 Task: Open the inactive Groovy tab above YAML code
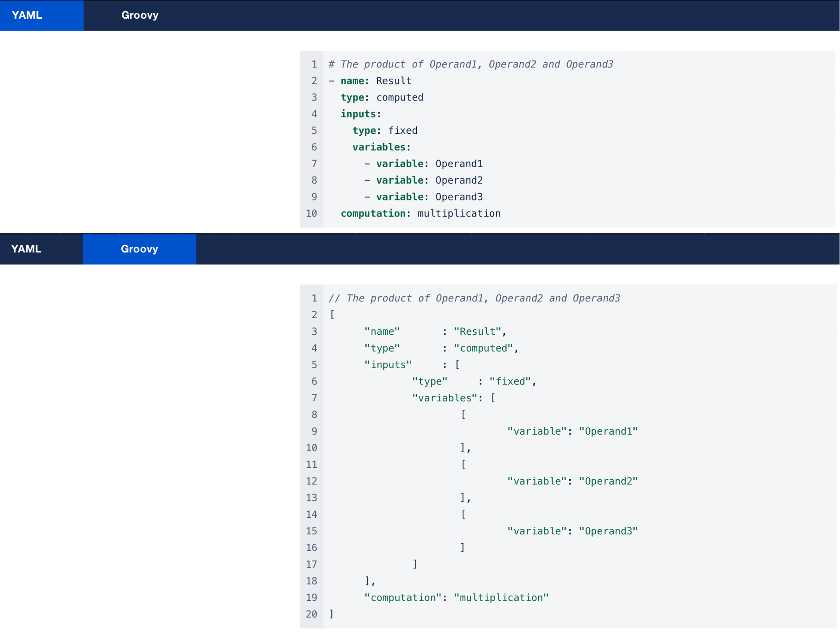[x=140, y=15]
